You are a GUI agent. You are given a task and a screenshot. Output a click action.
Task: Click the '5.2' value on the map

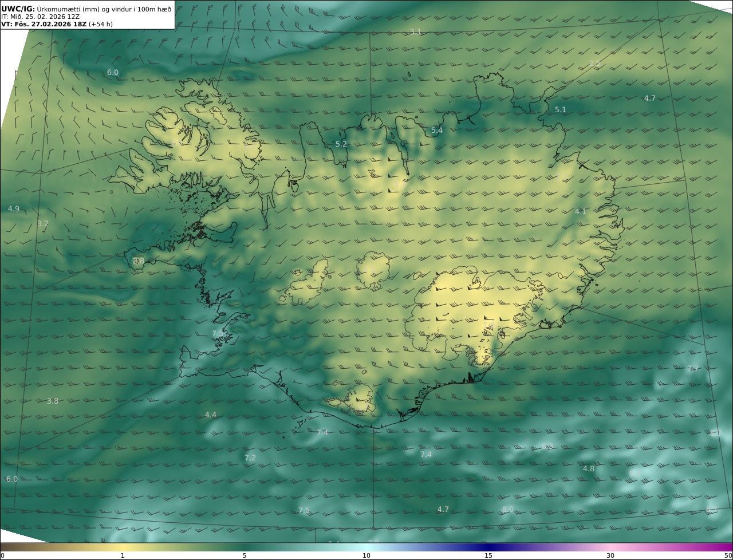[341, 144]
